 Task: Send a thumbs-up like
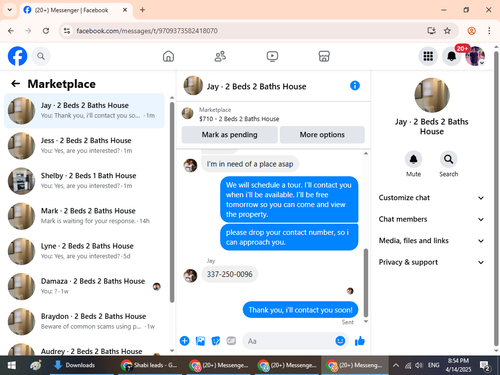click(360, 341)
